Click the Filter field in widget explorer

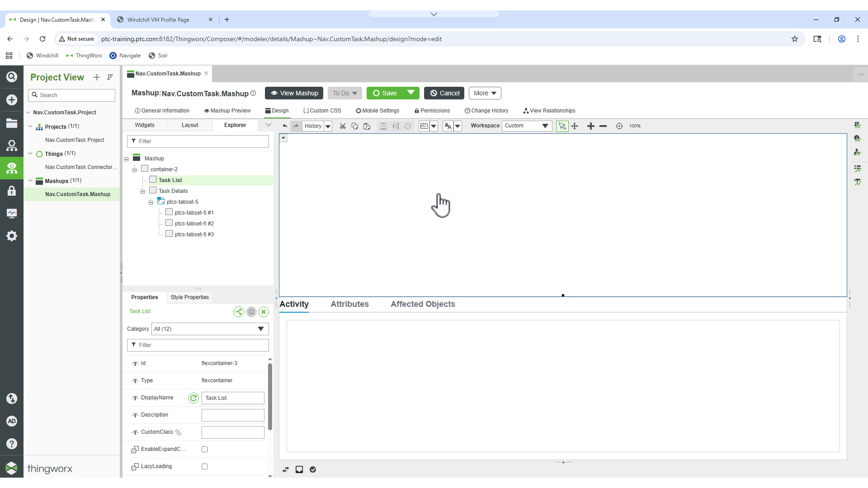coord(198,141)
